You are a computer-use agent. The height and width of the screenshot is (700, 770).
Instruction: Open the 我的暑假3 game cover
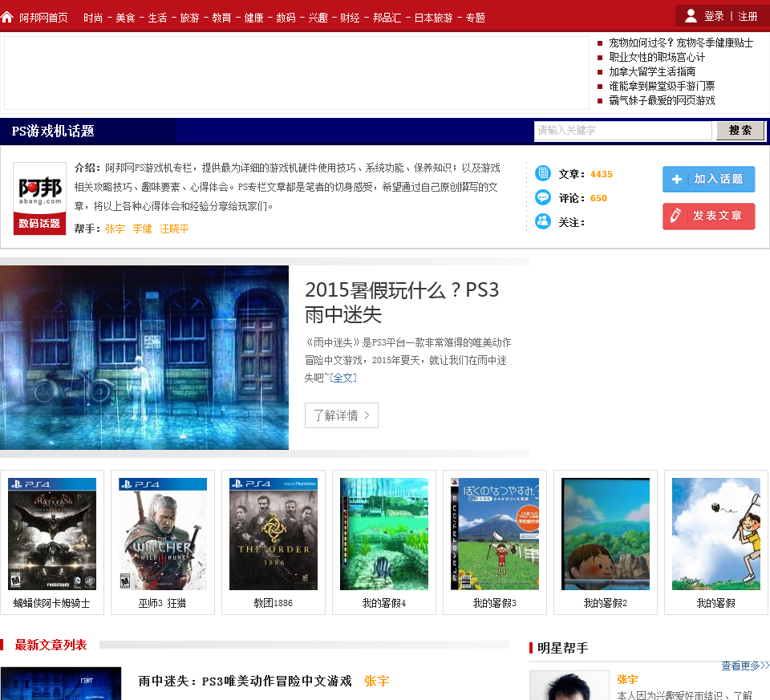[x=495, y=534]
